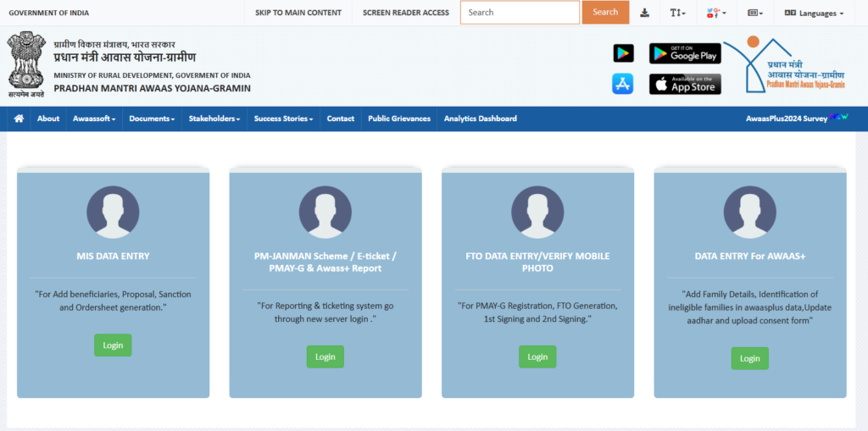
Task: Click the PM-JANMAN Scheme card avatar
Action: tap(325, 213)
